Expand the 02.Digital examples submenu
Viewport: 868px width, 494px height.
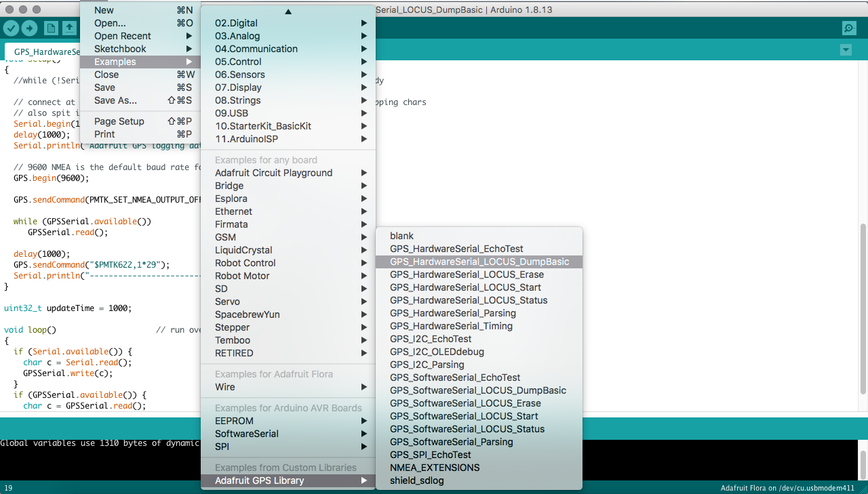tap(288, 23)
